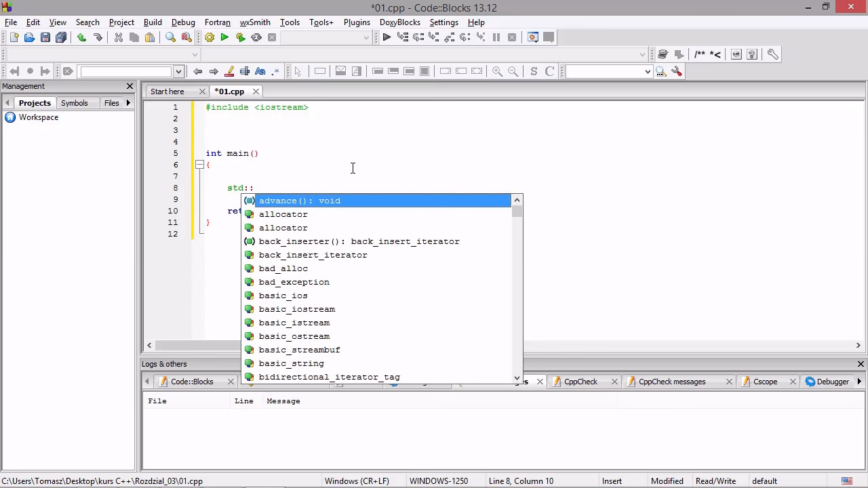Toggle regex search option icon
The image size is (868, 488).
coord(276,71)
